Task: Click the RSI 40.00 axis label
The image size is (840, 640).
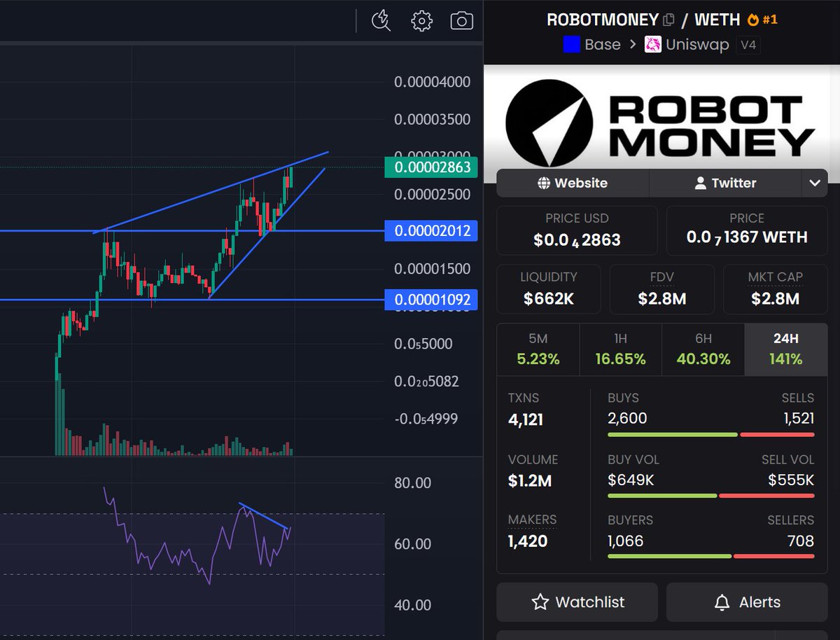Action: [412, 605]
